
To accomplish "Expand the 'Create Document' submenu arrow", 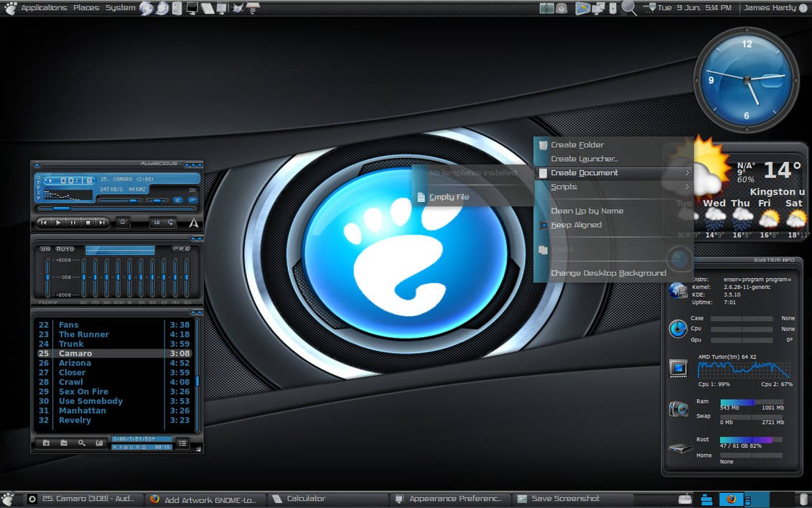I will tap(687, 172).
